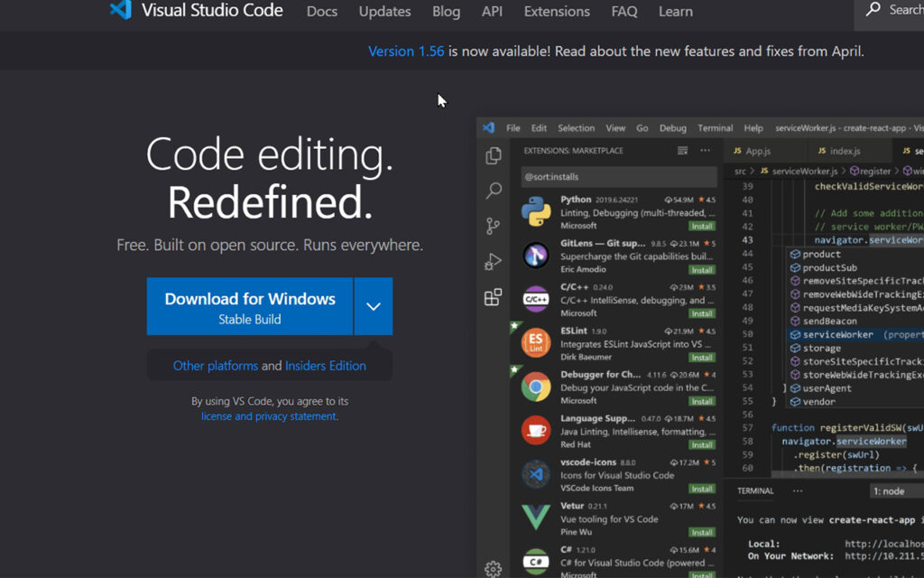Open the Docs menu item
Viewport: 924px width, 578px height.
tap(322, 12)
